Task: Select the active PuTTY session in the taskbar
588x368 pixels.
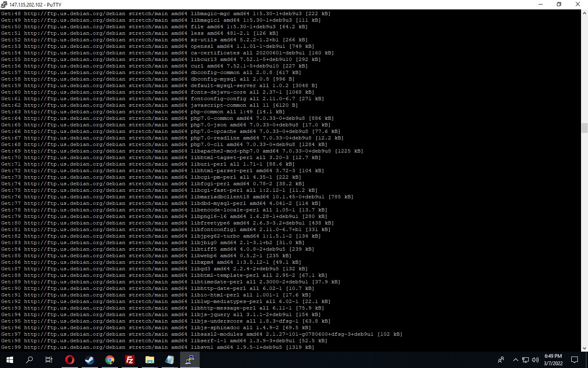Action: point(189,360)
